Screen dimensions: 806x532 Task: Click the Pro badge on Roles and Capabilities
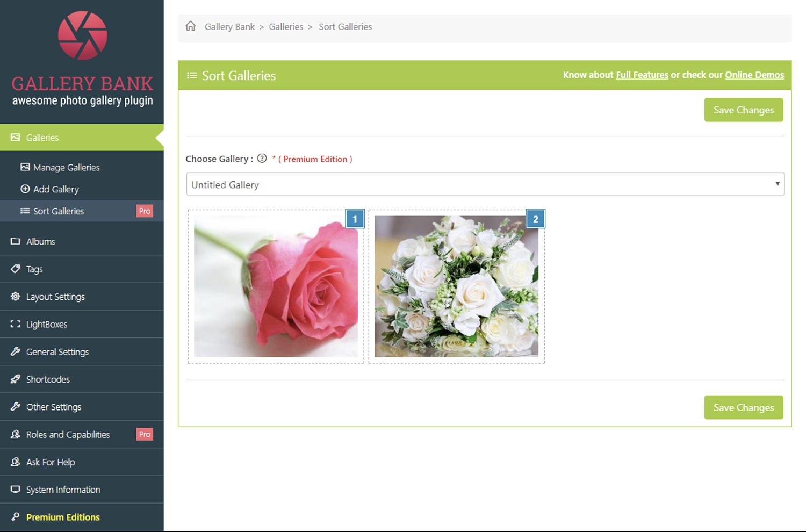[145, 434]
